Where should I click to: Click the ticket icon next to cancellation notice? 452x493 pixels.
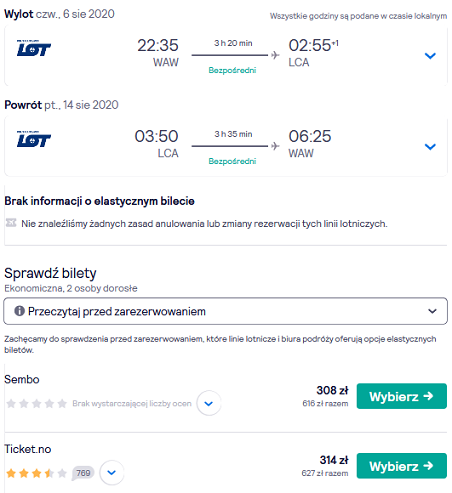pyautogui.click(x=11, y=222)
